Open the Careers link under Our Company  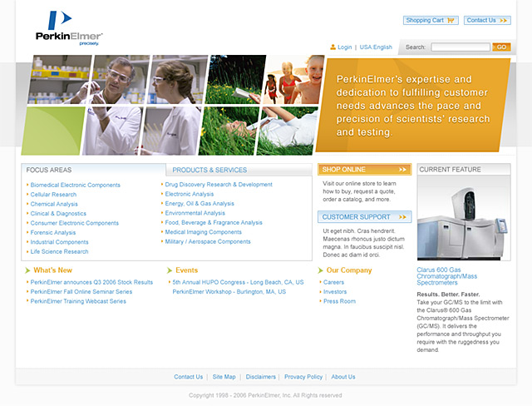click(x=333, y=282)
